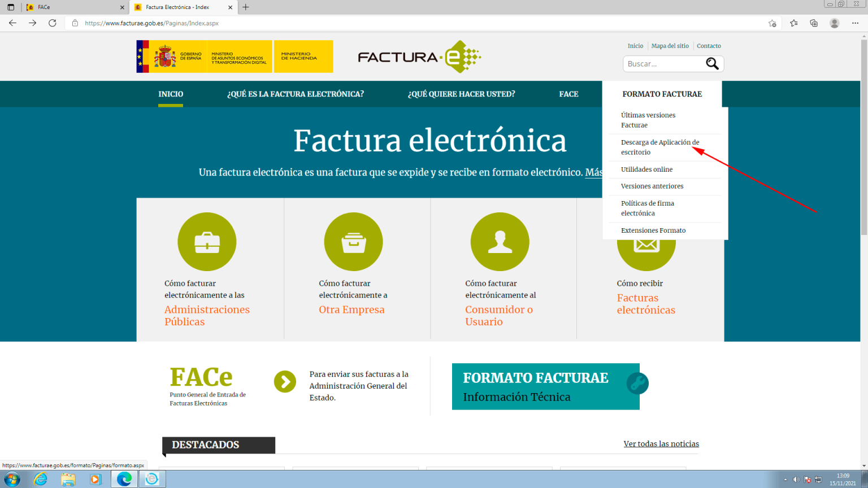This screenshot has width=868, height=488.
Task: Click the Buscar search input field
Action: 661,63
